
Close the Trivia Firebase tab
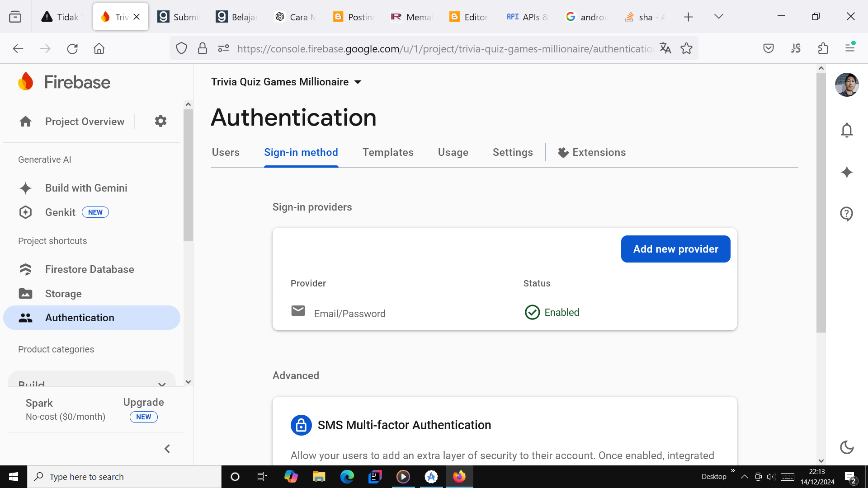click(x=137, y=17)
